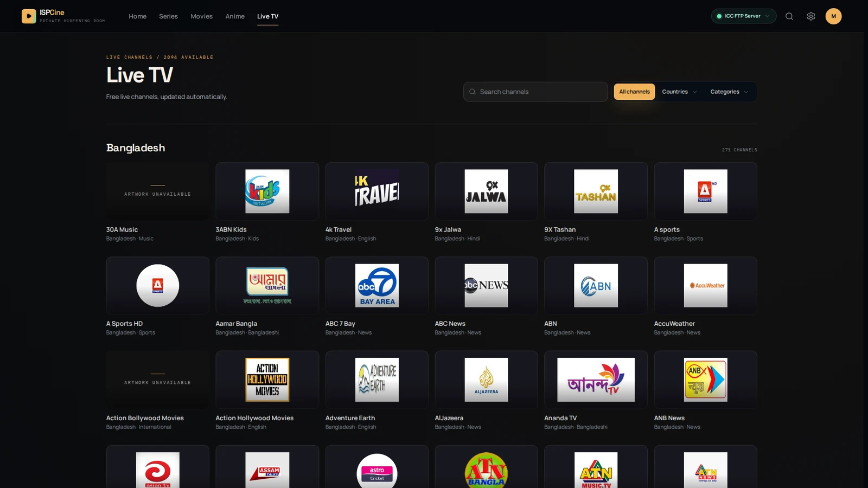Open the 3ABN Kids channel logo
The height and width of the screenshot is (488, 868).
pos(267,191)
